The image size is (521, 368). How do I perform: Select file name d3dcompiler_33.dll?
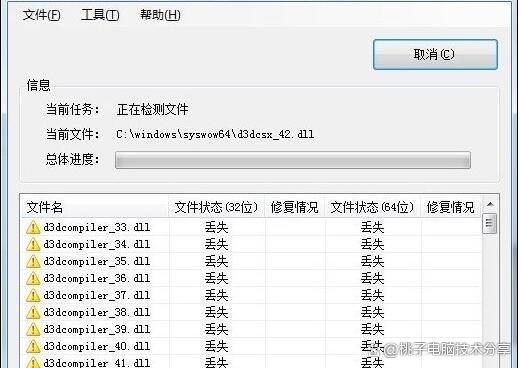coord(97,227)
